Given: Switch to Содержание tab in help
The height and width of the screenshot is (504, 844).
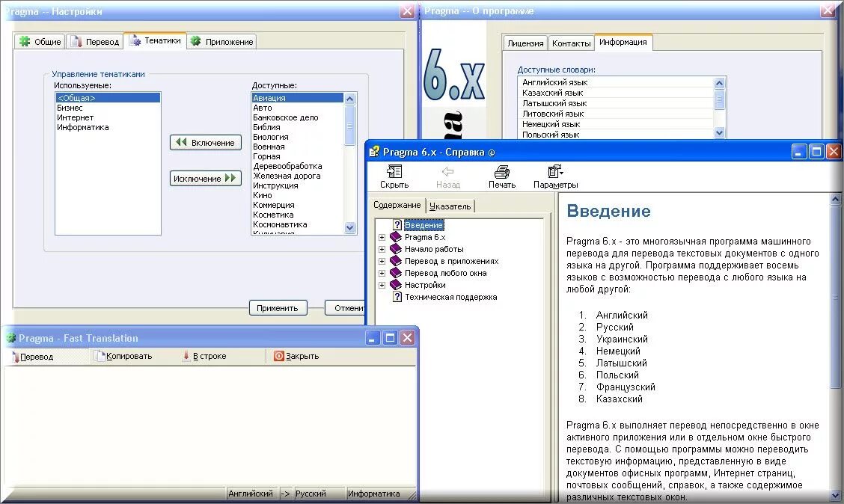Looking at the screenshot, I should coord(397,205).
